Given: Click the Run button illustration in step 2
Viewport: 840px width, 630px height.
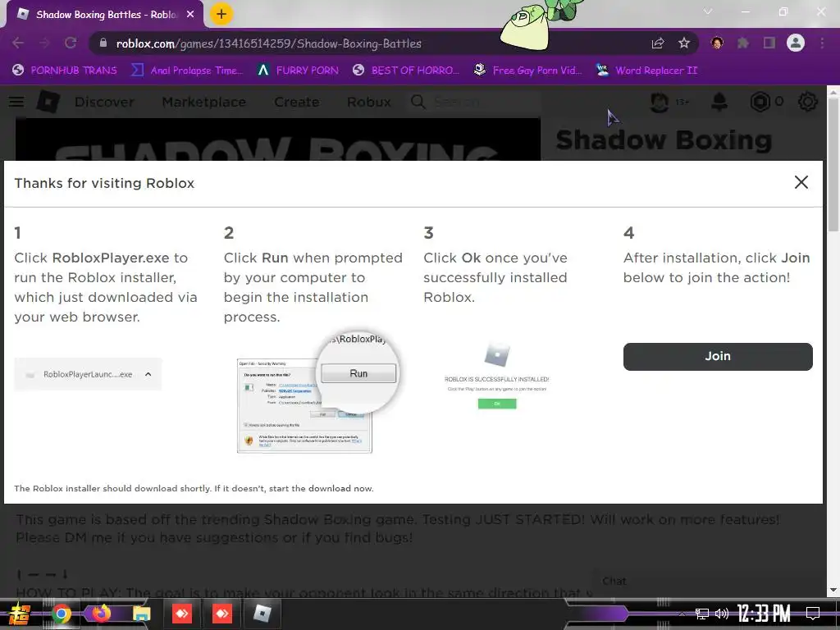Looking at the screenshot, I should click(358, 373).
